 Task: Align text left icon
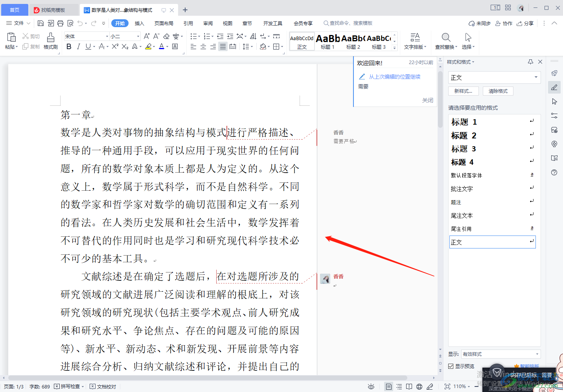pyautogui.click(x=193, y=46)
